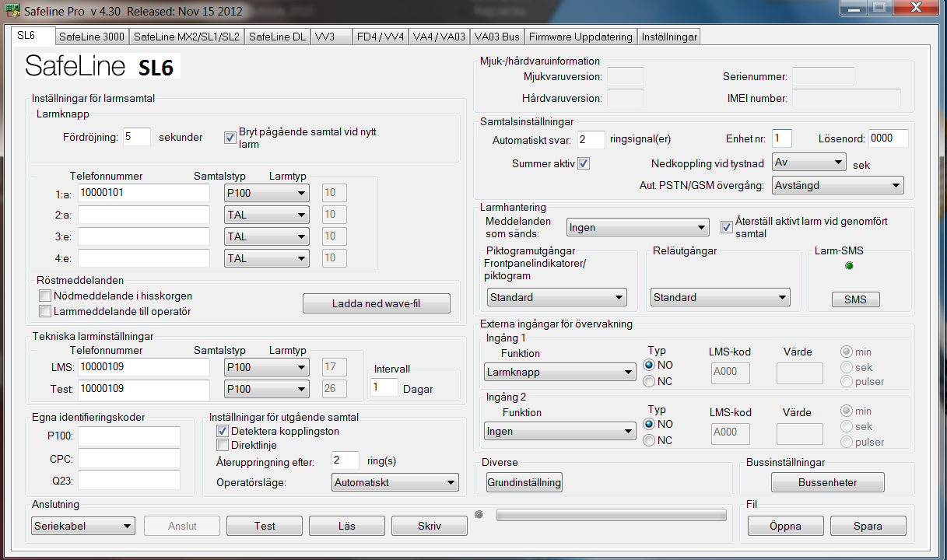The image size is (947, 560).
Task: Click the Safeline Pro title bar app icon
Action: pos(13,12)
